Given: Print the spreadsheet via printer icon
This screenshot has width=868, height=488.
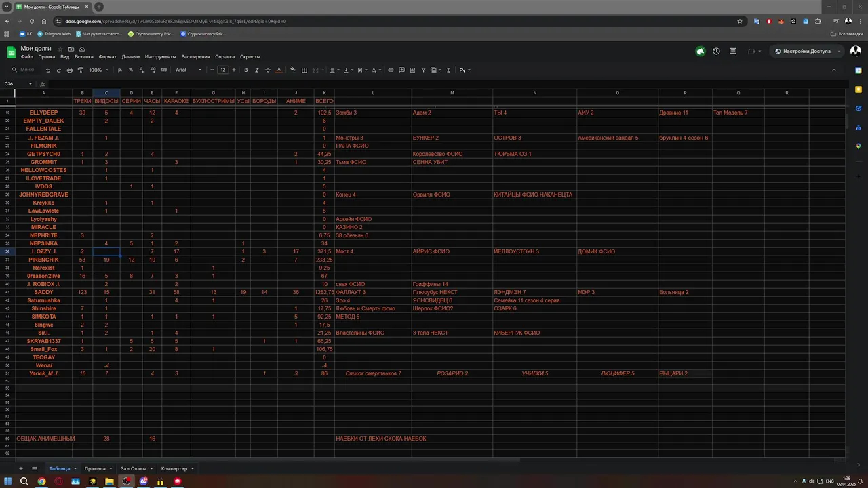Looking at the screenshot, I should pos(69,70).
